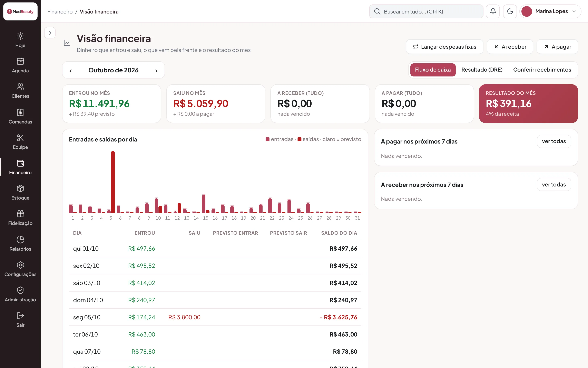Click the Resultado do mês card
This screenshot has width=588, height=368.
point(528,104)
